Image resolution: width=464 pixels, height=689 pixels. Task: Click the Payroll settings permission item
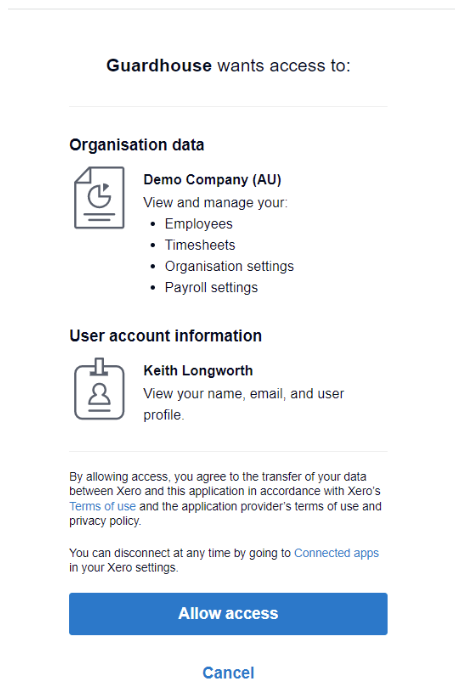211,287
